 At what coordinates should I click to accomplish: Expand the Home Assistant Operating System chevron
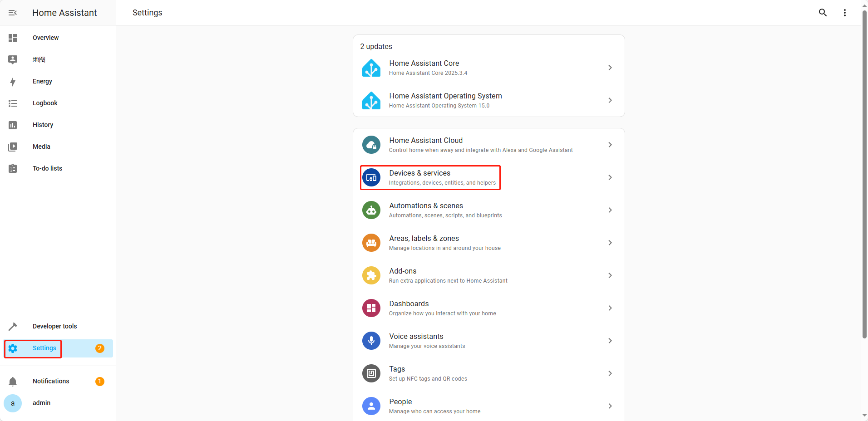coord(610,100)
